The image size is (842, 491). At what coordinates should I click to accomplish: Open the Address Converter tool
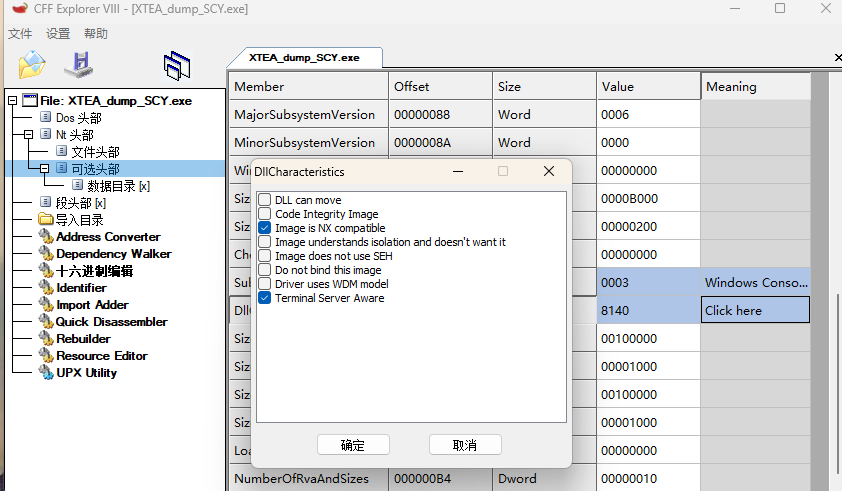[107, 237]
